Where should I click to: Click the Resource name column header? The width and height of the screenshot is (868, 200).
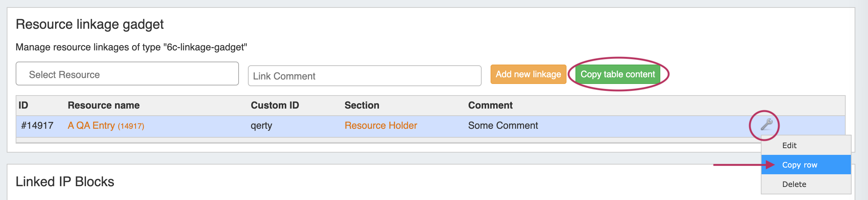103,105
